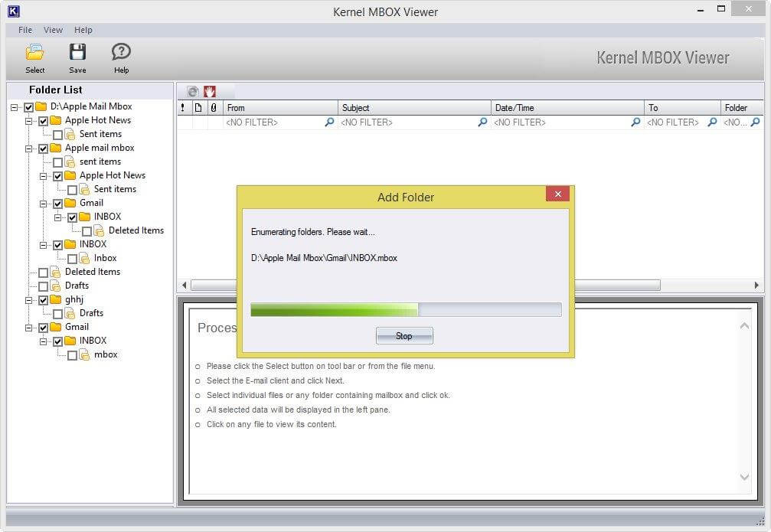Collapse Gmail node under Apple mail mbox
The width and height of the screenshot is (771, 532).
(44, 204)
